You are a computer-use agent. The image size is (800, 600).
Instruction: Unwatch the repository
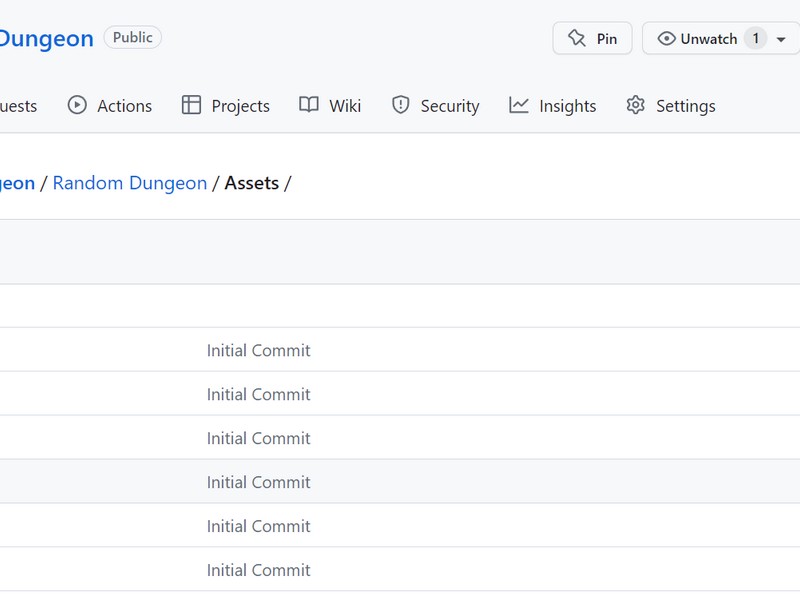[x=709, y=38]
